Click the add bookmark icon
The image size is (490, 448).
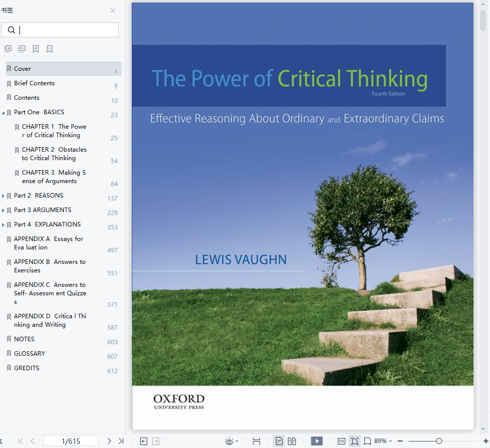(x=35, y=49)
